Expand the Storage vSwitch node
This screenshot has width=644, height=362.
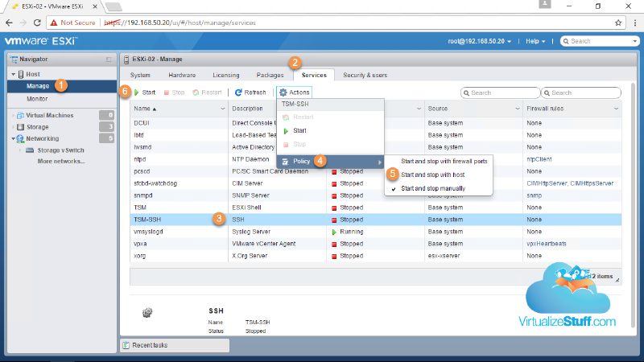[19, 150]
